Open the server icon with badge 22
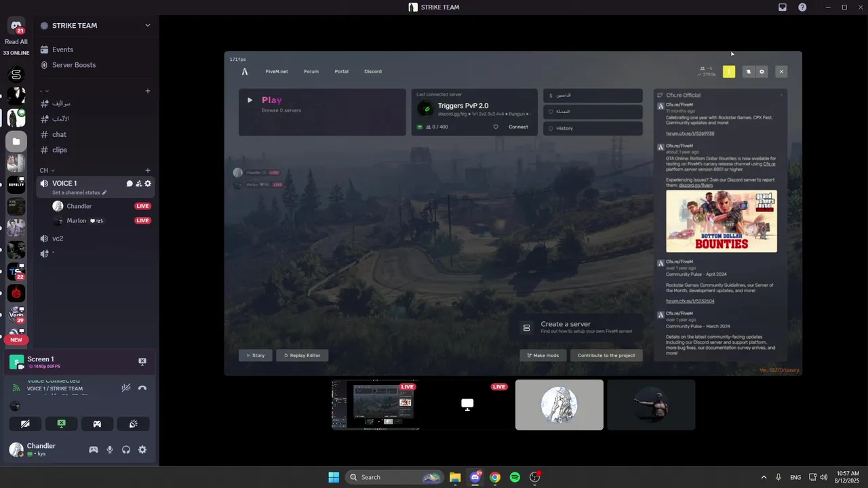Viewport: 868px width, 488px height. (16, 272)
